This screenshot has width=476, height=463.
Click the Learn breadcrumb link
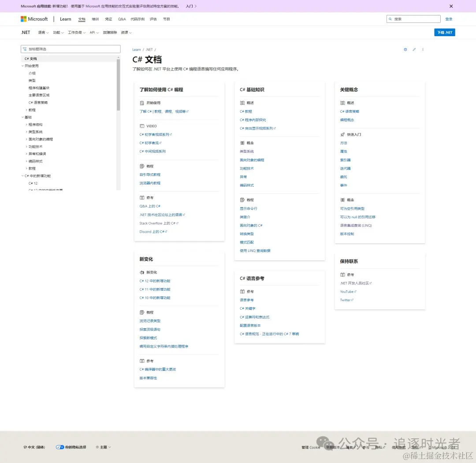pyautogui.click(x=136, y=49)
